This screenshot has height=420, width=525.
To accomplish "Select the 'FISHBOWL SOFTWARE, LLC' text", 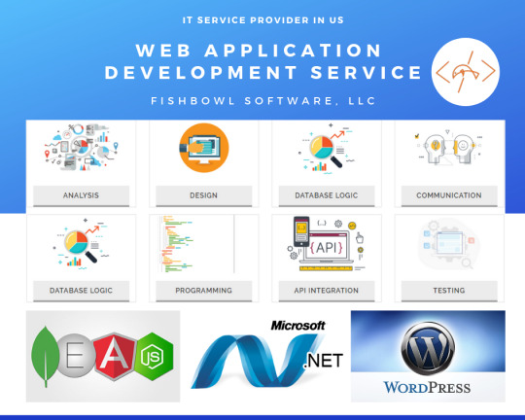I will (263, 101).
